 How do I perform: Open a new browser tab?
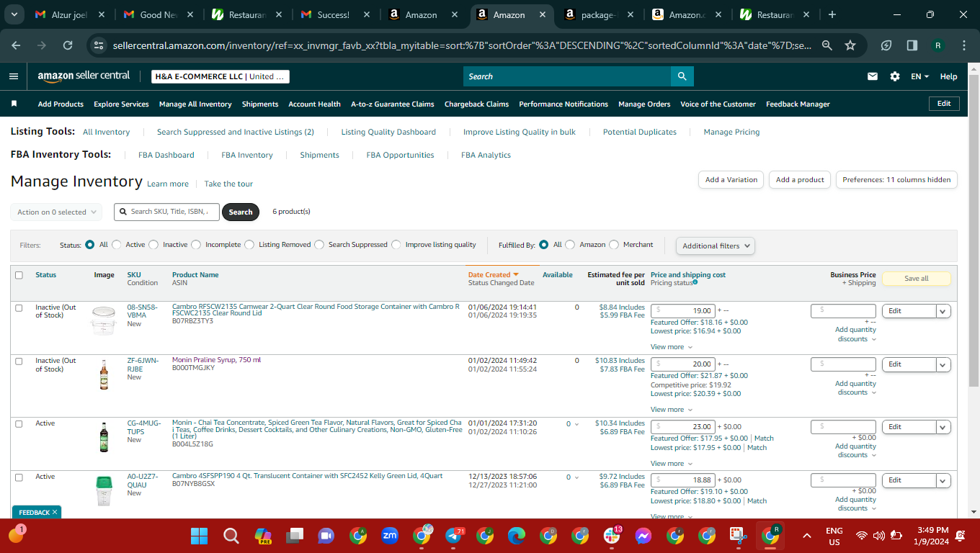click(x=832, y=14)
